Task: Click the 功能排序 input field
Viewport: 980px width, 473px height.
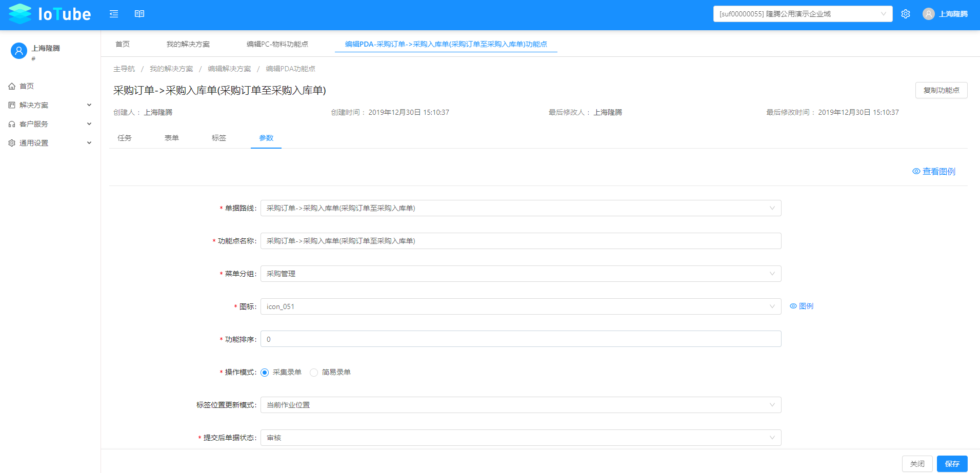Action: (521, 339)
